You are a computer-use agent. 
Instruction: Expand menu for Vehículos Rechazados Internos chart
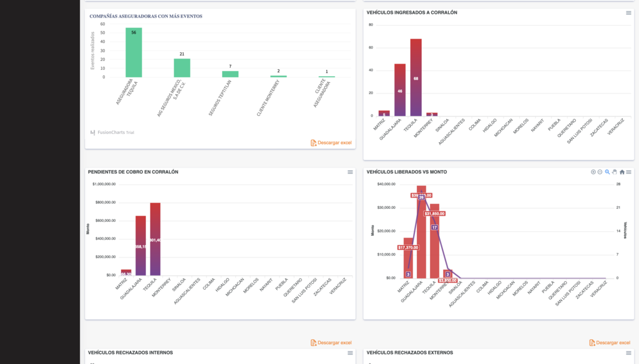click(350, 353)
